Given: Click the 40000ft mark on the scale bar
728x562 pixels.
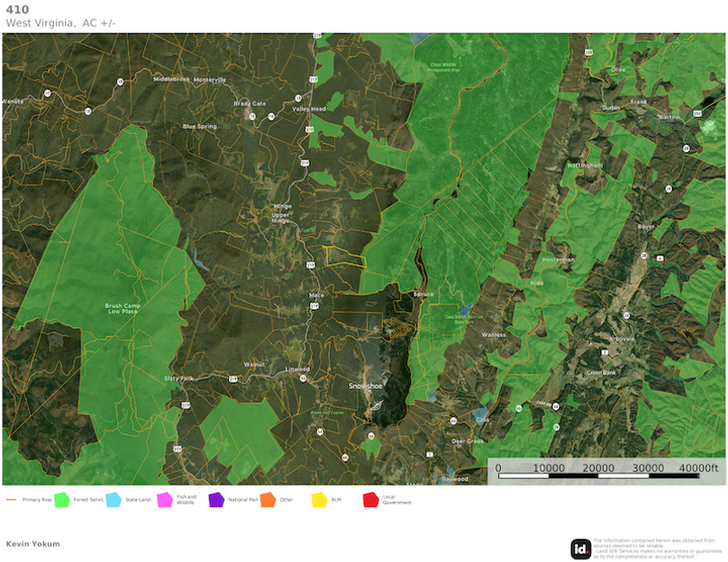Looking at the screenshot, I should [x=699, y=468].
